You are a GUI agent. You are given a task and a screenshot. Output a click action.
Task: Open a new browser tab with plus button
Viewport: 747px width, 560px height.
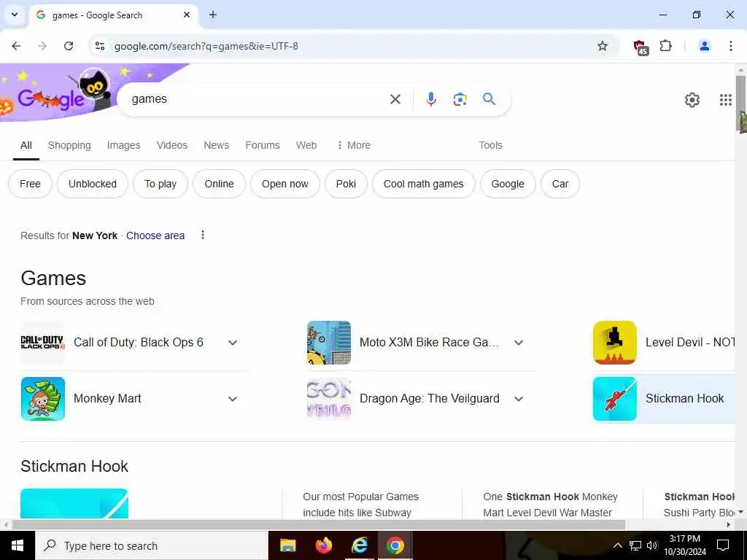click(213, 15)
